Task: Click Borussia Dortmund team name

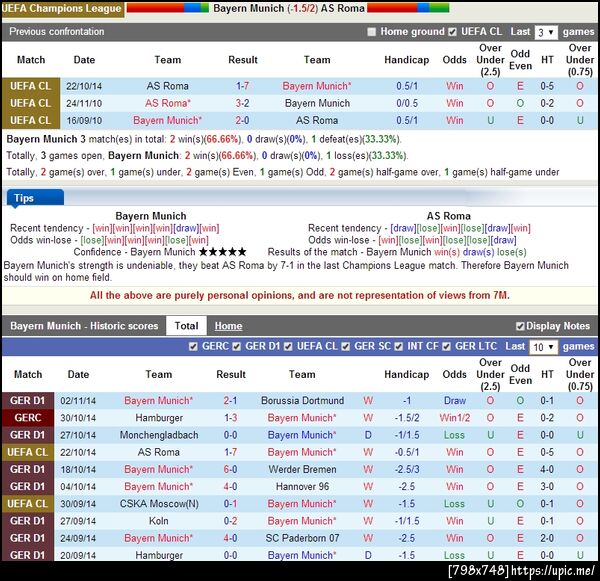Action: (x=302, y=401)
